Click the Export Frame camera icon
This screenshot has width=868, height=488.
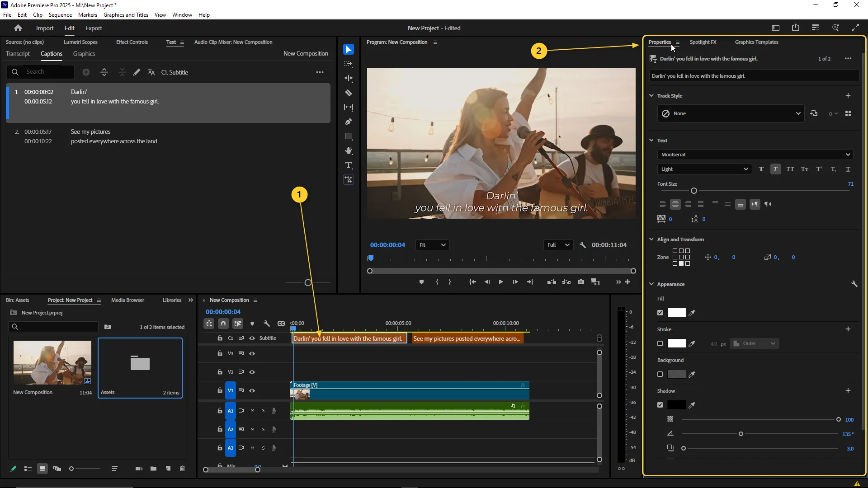click(581, 282)
